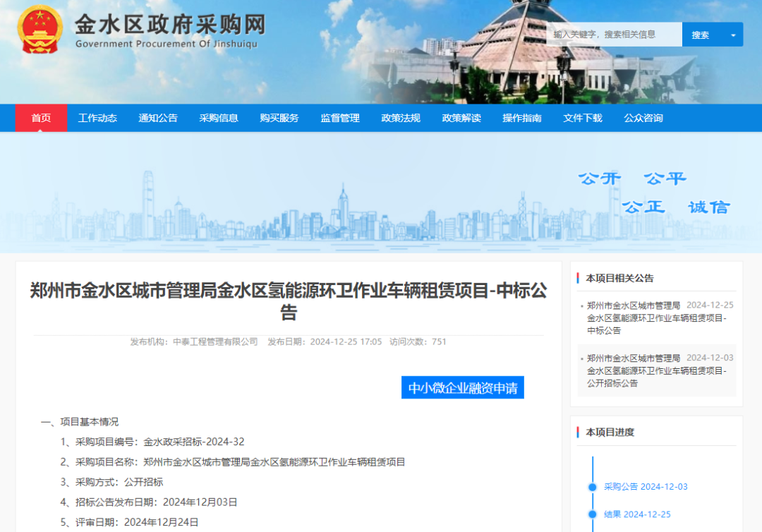The width and height of the screenshot is (762, 532).
Task: Expand the search type dropdown arrow
Action: [733, 35]
